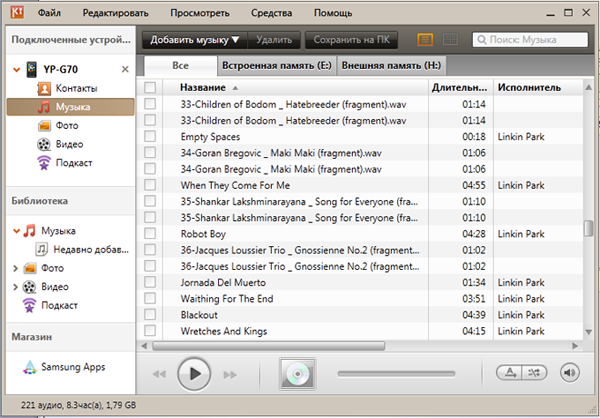Open the Помощь menu
Viewport: 600px width, 418px height.
(x=333, y=13)
